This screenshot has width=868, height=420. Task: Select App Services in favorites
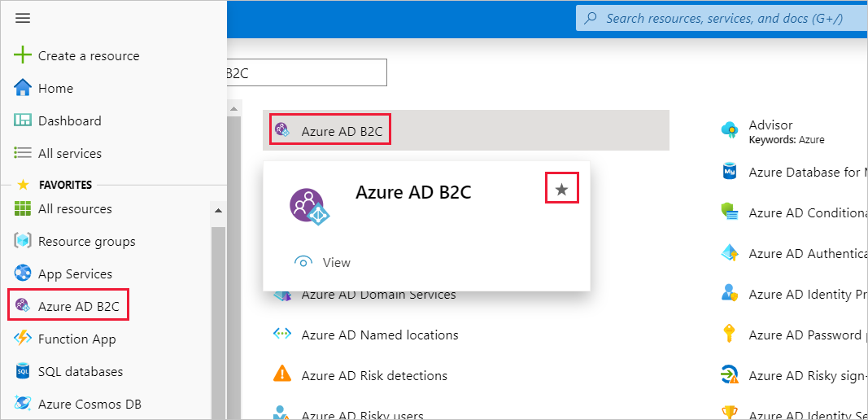75,274
